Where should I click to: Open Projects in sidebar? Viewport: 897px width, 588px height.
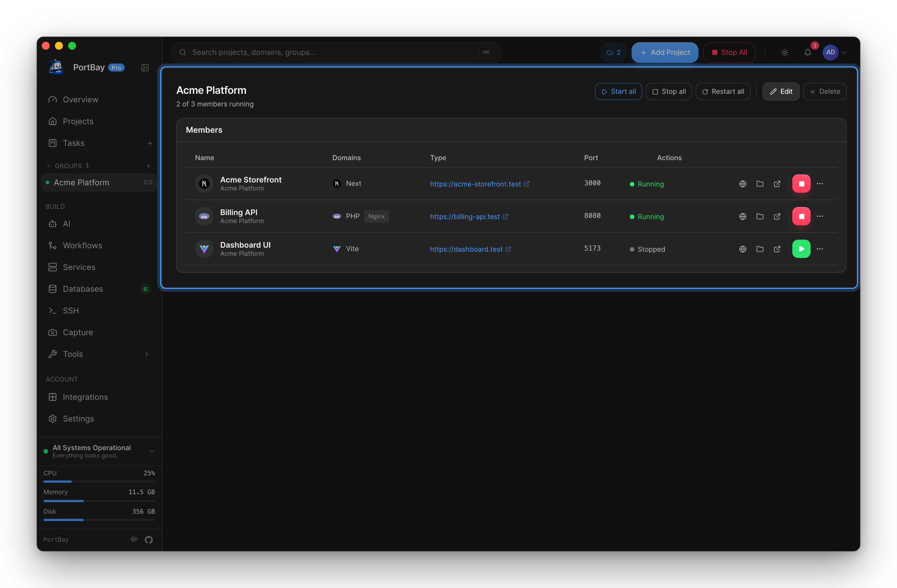99,121
